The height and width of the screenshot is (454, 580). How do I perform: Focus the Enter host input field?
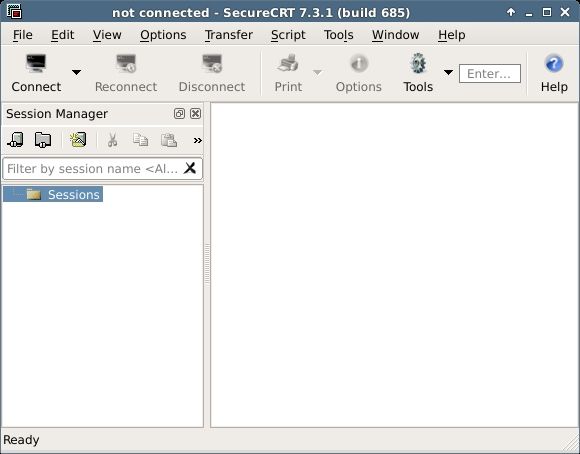click(490, 74)
